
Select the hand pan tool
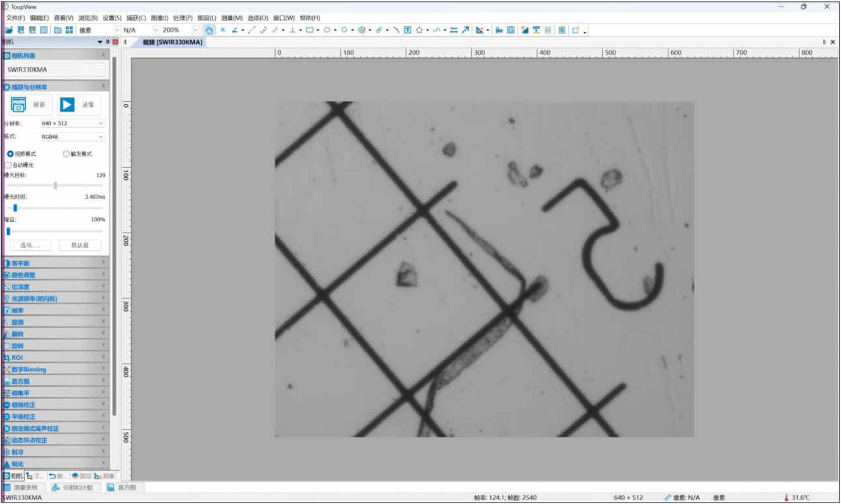pos(209,30)
